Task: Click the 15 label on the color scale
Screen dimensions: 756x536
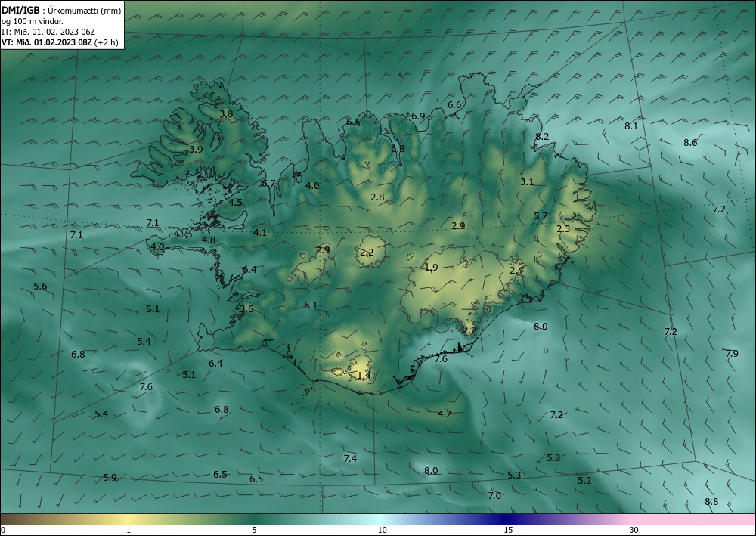Action: point(508,530)
